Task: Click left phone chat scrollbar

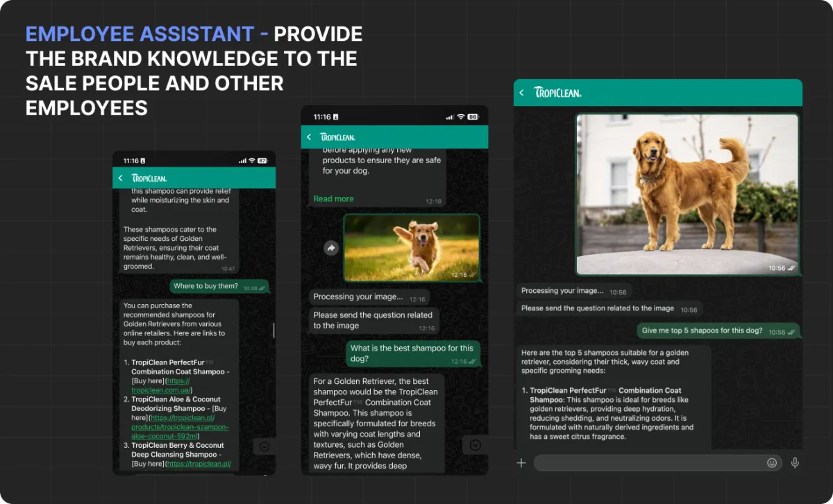Action: [273, 330]
